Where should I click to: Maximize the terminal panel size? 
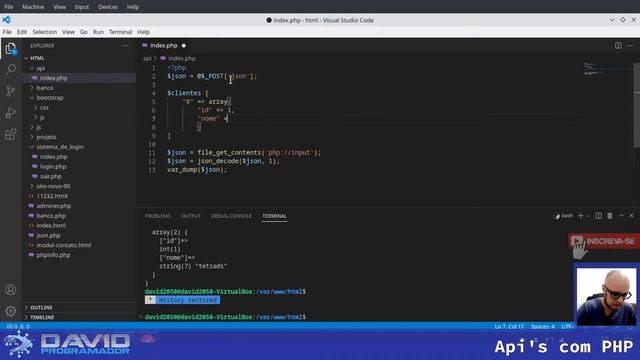[621, 216]
